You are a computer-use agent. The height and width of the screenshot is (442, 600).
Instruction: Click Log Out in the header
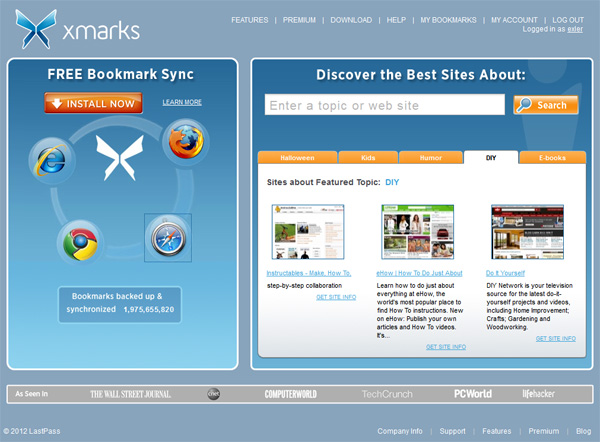coord(567,20)
